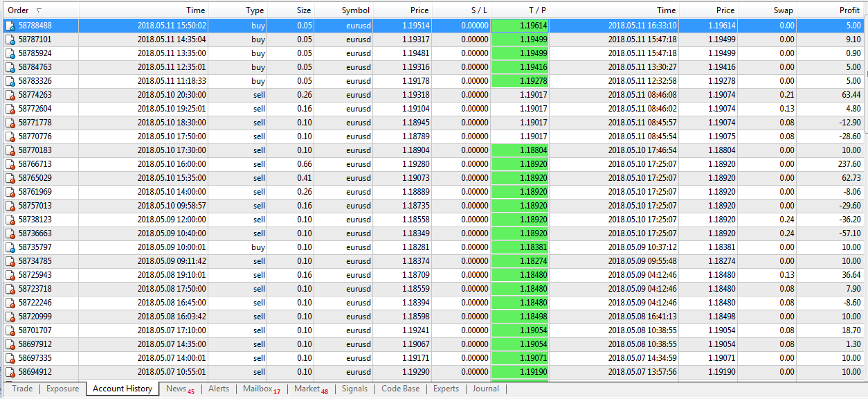Click the sell order icon next to 58701707
The height and width of the screenshot is (399, 868).
(x=10, y=330)
